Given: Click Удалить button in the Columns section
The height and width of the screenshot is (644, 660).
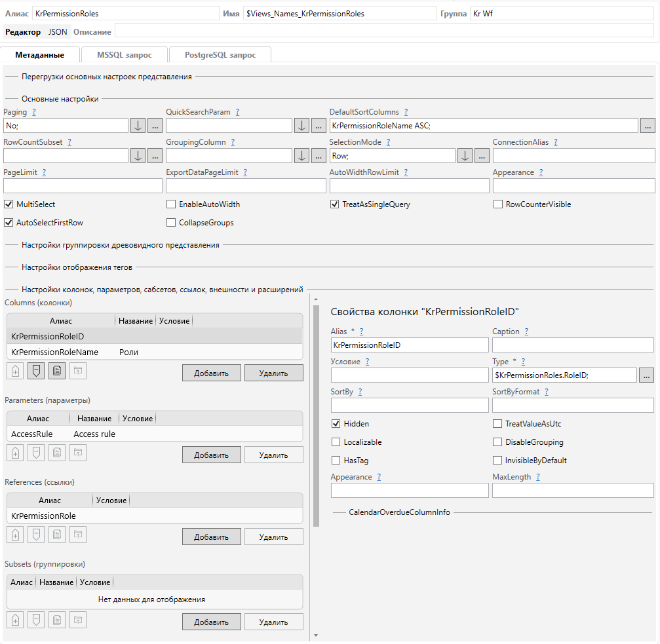Looking at the screenshot, I should pyautogui.click(x=273, y=373).
